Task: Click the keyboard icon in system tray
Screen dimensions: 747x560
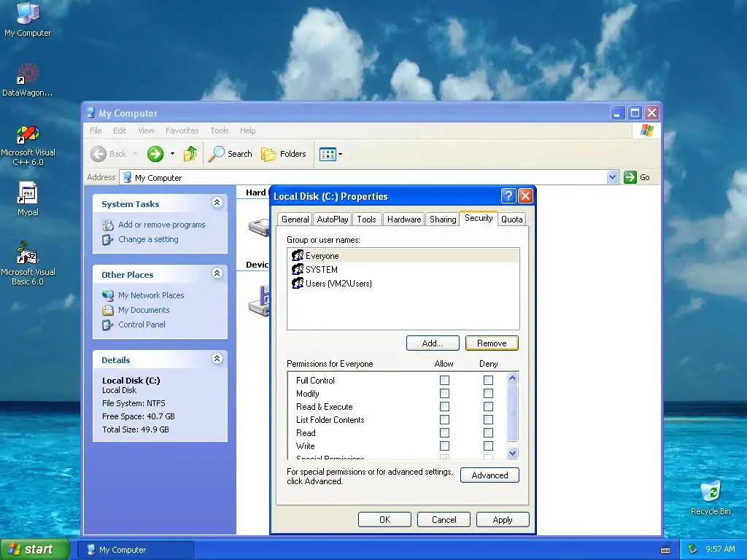Action: pos(665,550)
